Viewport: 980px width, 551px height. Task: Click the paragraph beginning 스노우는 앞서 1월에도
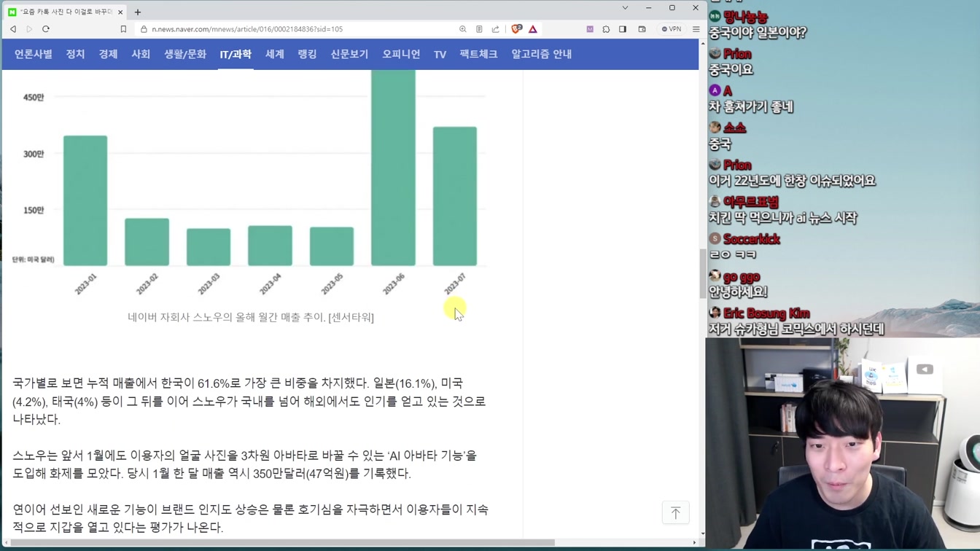pyautogui.click(x=245, y=464)
